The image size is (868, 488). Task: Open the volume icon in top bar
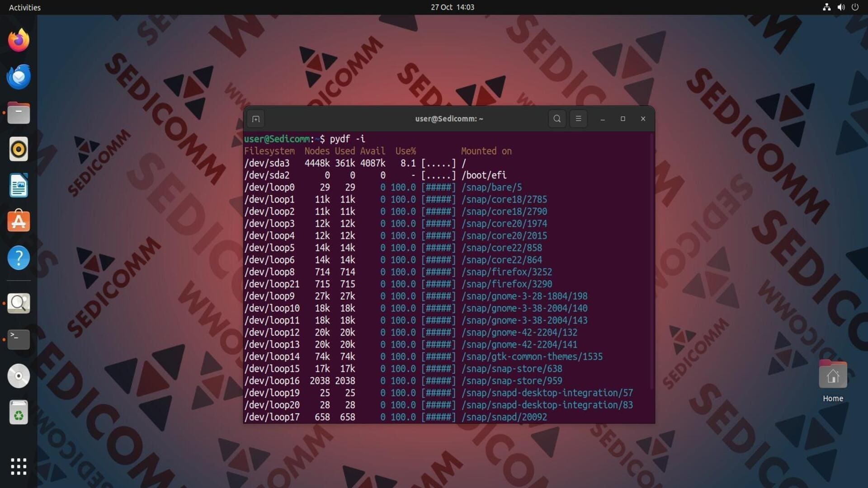841,7
